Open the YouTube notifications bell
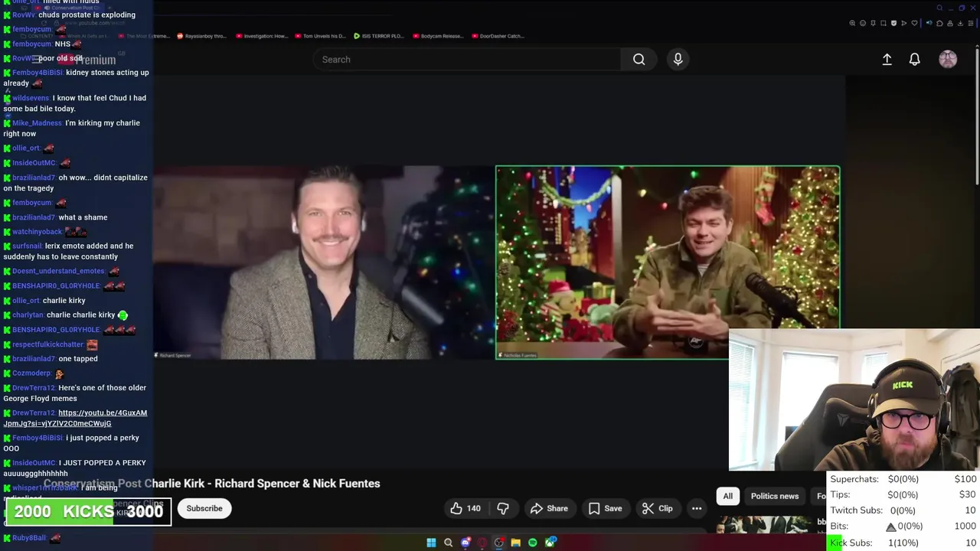 [914, 59]
